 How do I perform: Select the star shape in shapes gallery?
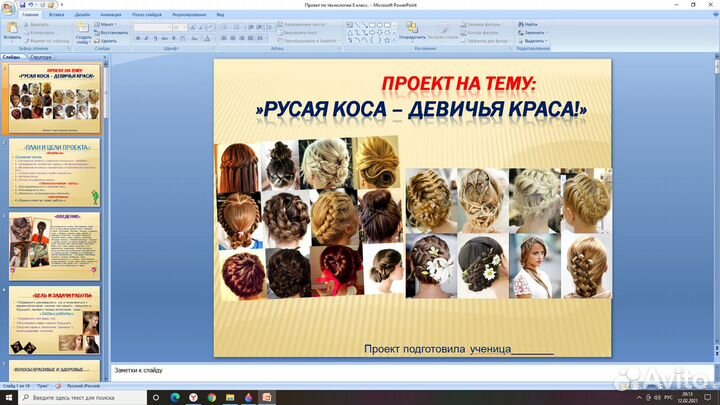coord(387,40)
